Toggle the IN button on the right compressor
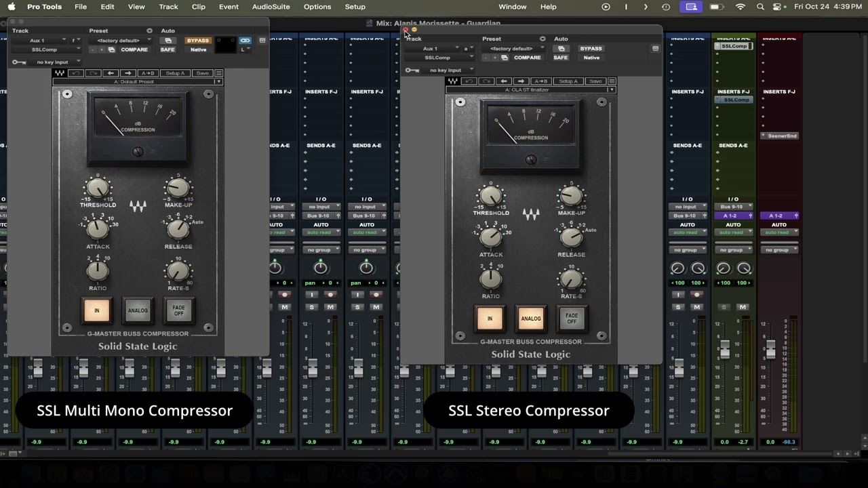This screenshot has width=868, height=488. tap(490, 319)
